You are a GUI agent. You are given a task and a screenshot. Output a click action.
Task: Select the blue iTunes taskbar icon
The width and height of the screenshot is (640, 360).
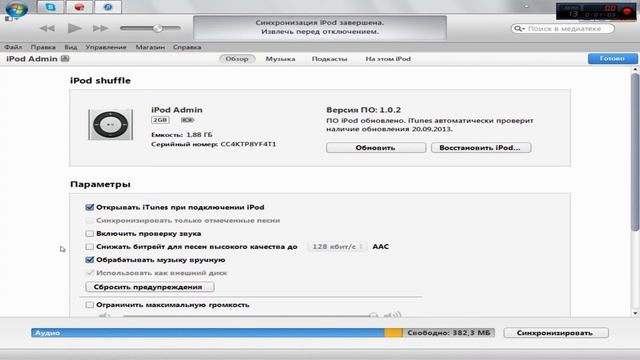tap(108, 7)
